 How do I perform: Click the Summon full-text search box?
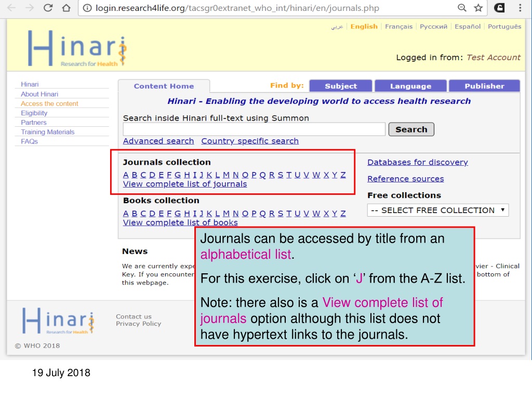[254, 129]
